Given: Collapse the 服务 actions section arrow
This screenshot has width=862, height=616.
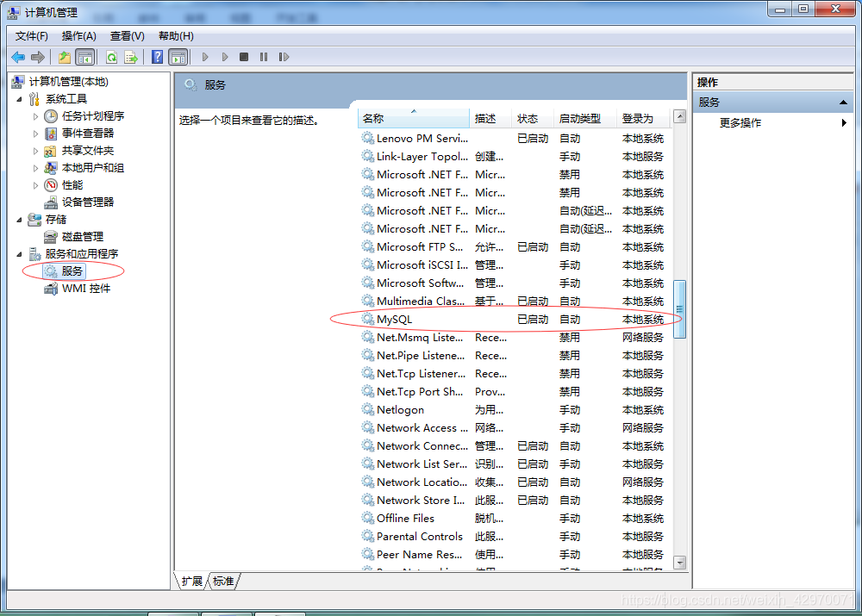Looking at the screenshot, I should tap(843, 103).
